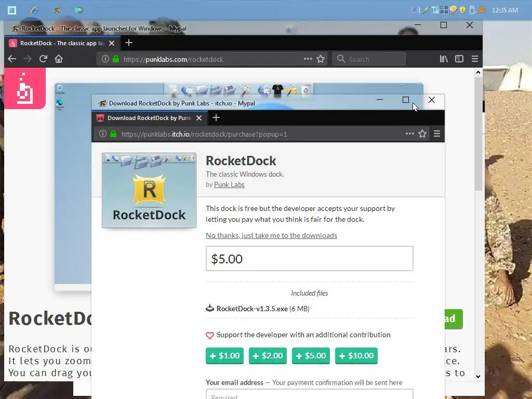Go to the home page in the rear browser
This screenshot has height=399, width=532.
coord(59,59)
